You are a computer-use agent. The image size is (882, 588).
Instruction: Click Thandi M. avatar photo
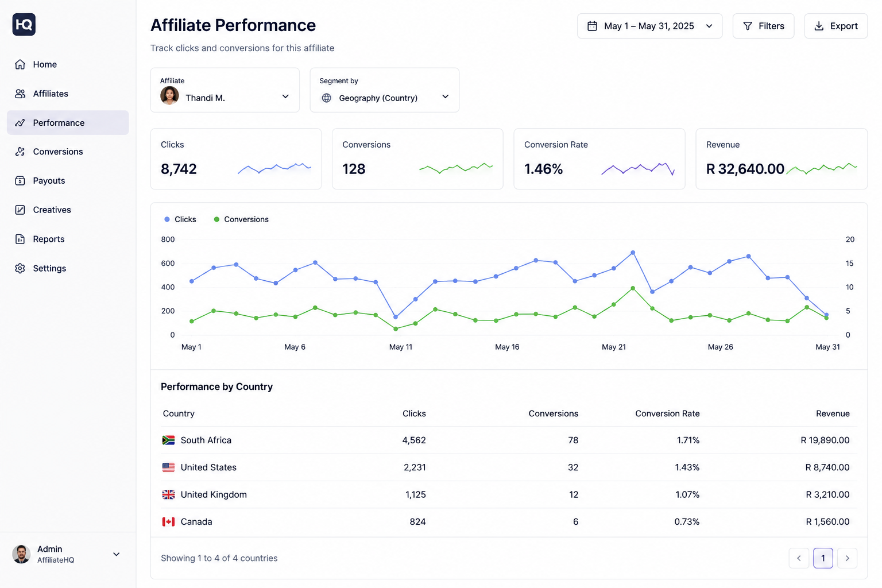(169, 96)
